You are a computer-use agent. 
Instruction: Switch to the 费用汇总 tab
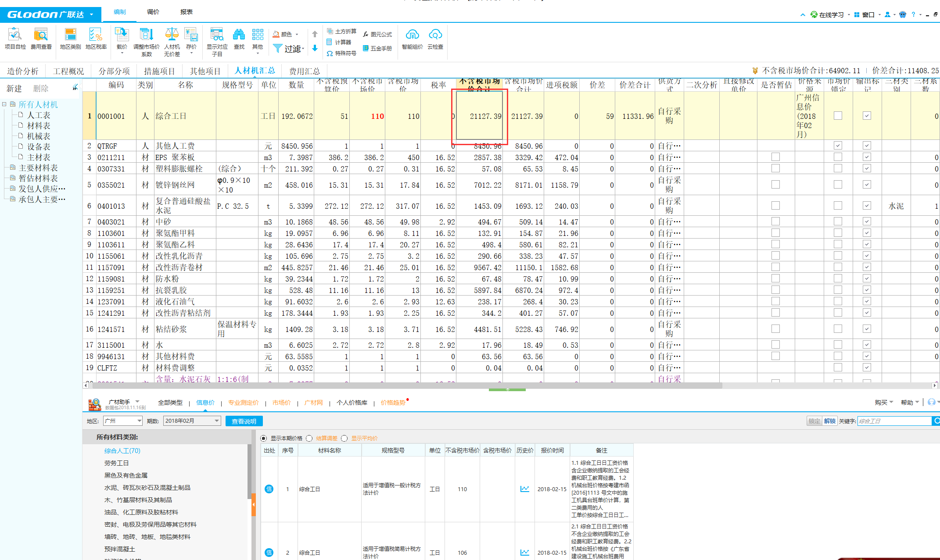pyautogui.click(x=305, y=71)
